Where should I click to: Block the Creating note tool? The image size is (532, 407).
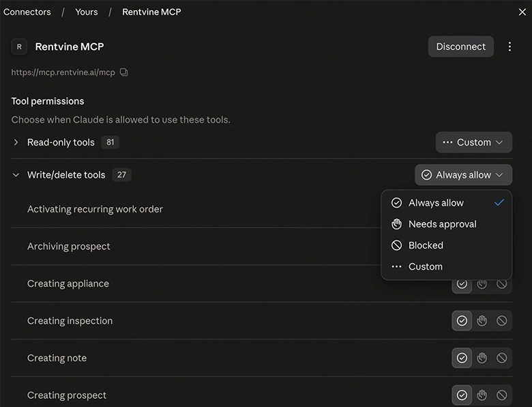(502, 358)
